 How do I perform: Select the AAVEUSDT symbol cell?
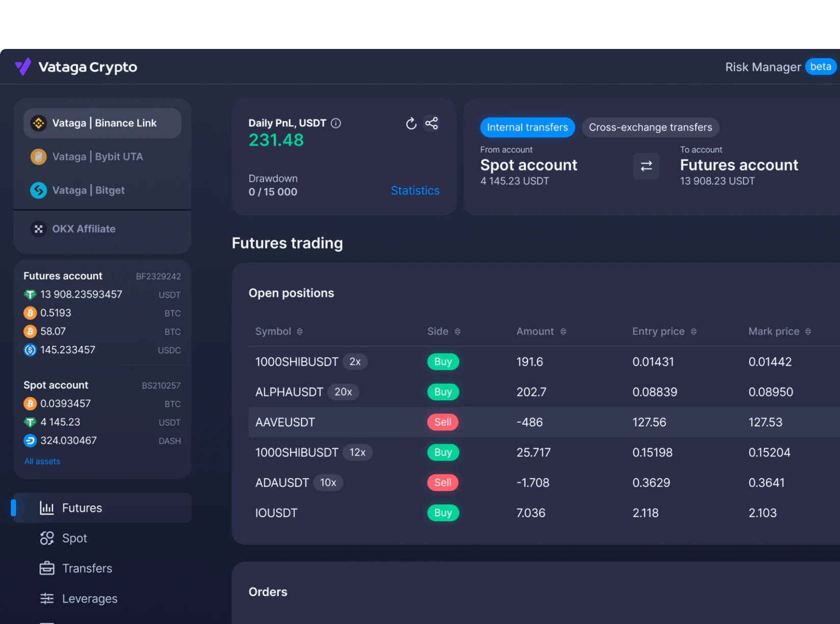click(x=285, y=423)
